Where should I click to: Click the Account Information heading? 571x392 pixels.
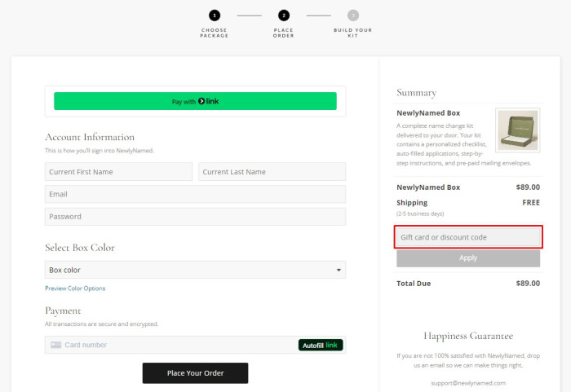[90, 137]
